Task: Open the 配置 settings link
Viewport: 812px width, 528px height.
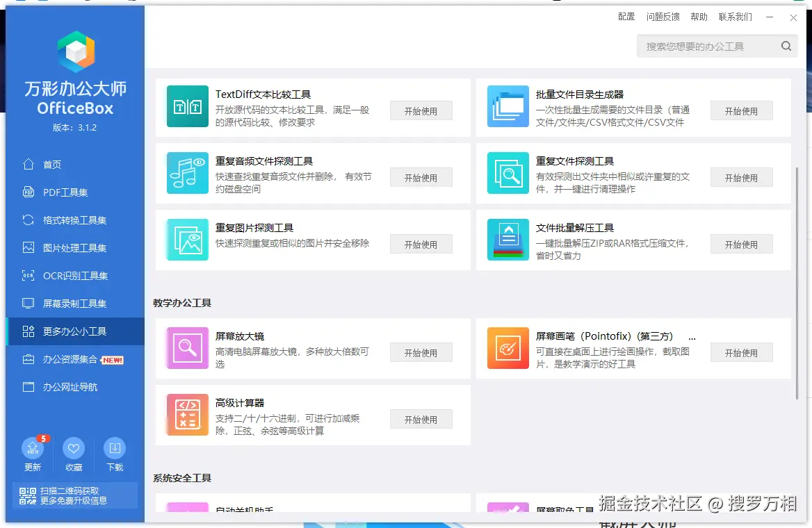Action: pyautogui.click(x=626, y=17)
